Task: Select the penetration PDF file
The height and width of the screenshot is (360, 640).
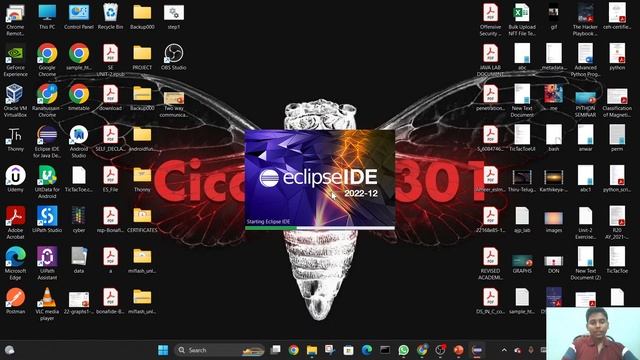Action: [490, 98]
